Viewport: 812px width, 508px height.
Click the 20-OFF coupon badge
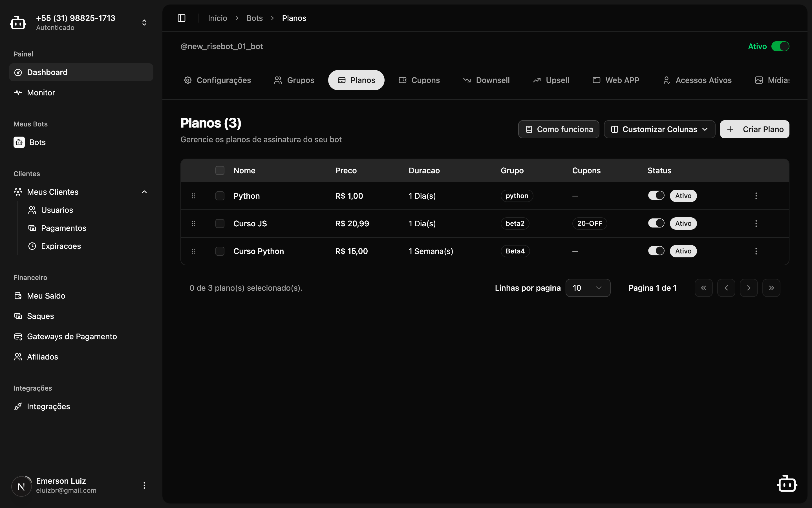[x=590, y=224]
